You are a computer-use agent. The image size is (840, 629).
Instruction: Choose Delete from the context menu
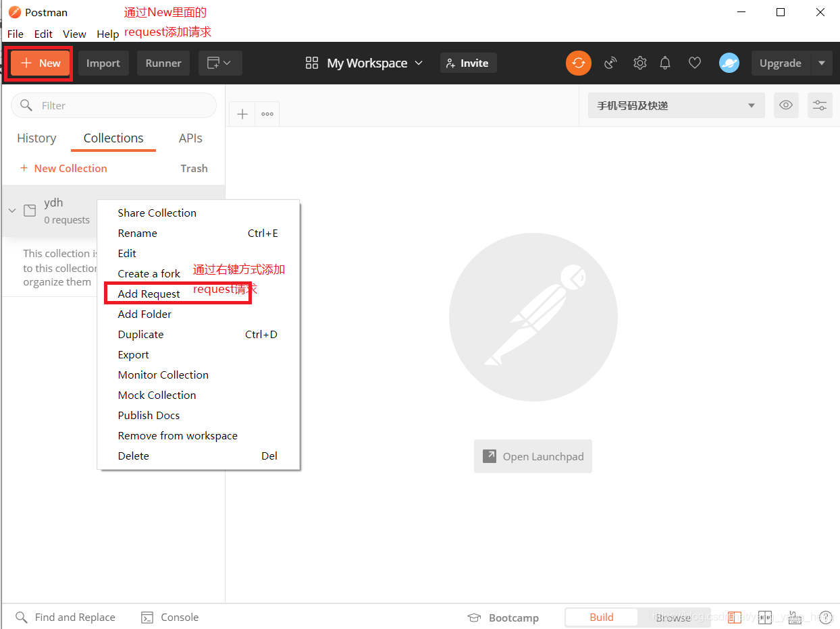point(199,456)
